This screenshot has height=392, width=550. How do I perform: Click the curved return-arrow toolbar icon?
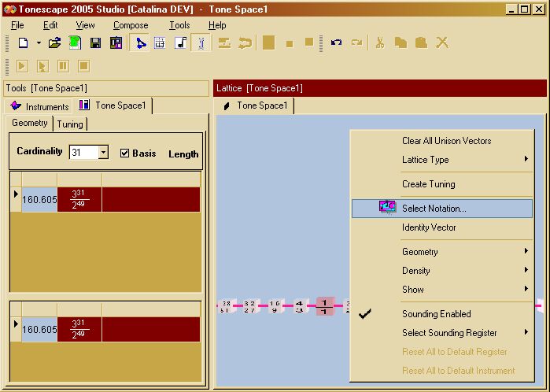tap(245, 43)
